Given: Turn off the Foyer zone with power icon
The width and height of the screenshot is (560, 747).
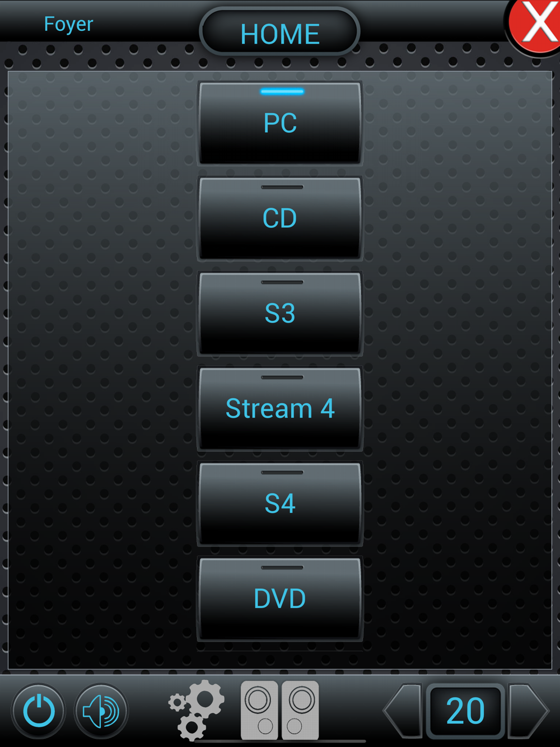Looking at the screenshot, I should 39,711.
